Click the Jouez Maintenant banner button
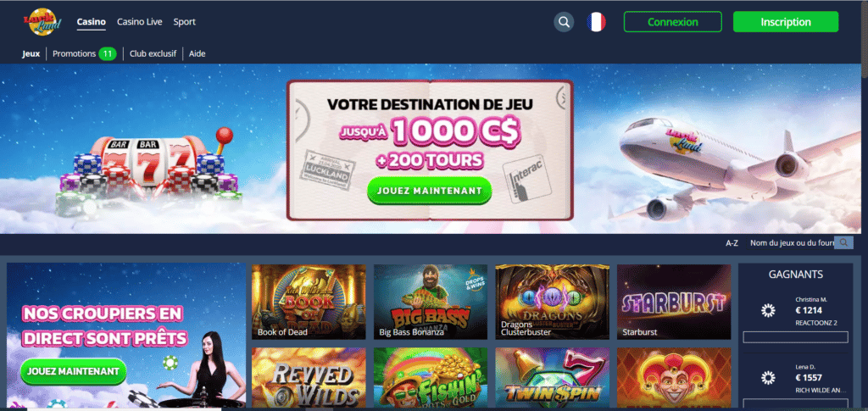Screen dimensions: 868x411 pos(429,191)
